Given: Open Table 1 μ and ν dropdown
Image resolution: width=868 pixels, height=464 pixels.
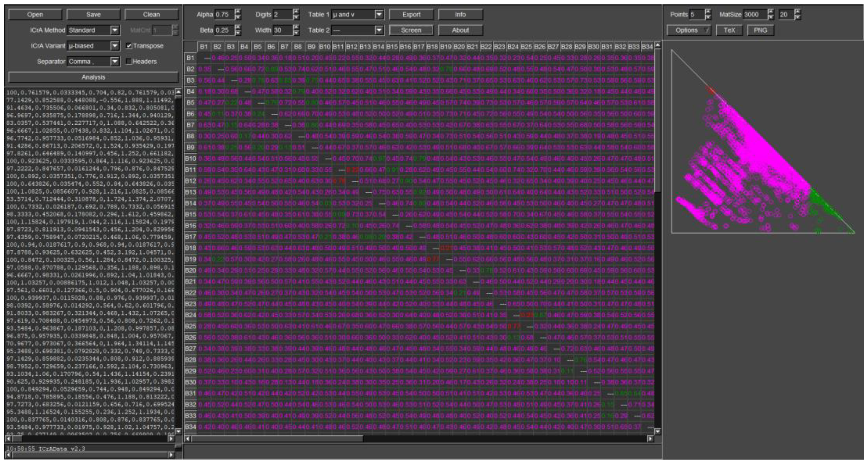Looking at the screenshot, I should click(379, 15).
